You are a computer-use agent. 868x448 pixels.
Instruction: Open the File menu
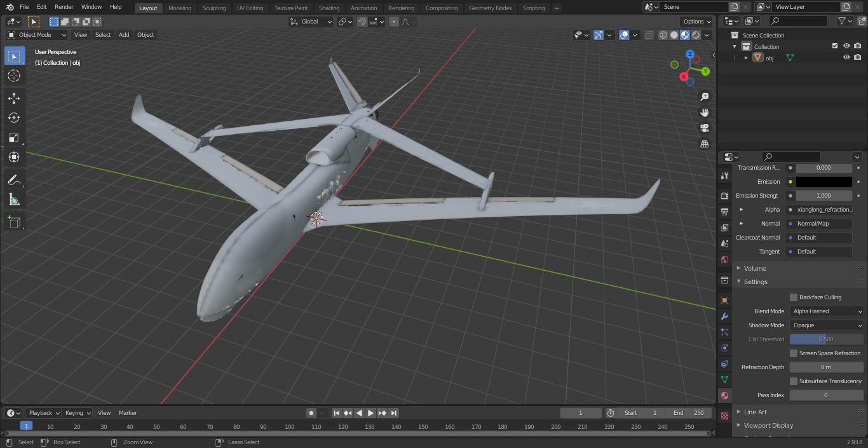pos(24,7)
